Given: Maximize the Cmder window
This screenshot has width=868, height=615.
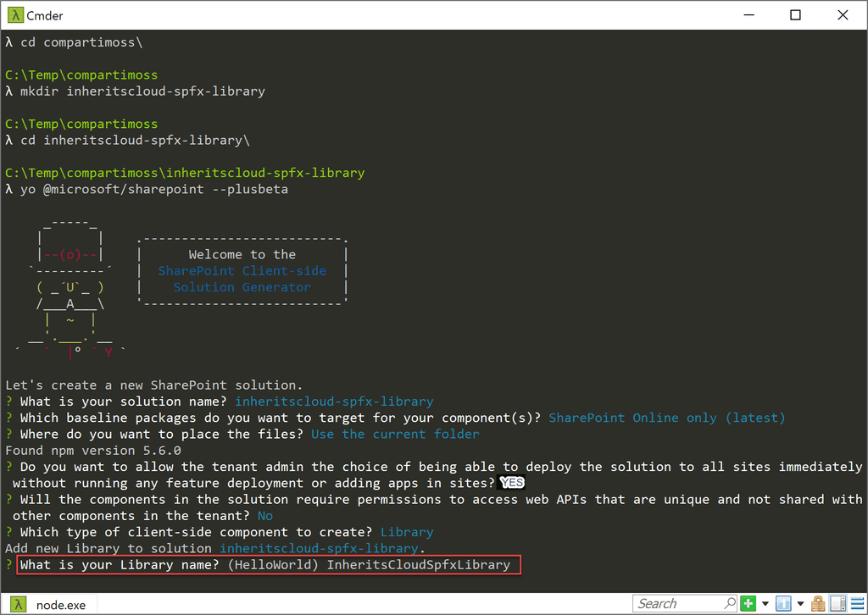Looking at the screenshot, I should (795, 15).
